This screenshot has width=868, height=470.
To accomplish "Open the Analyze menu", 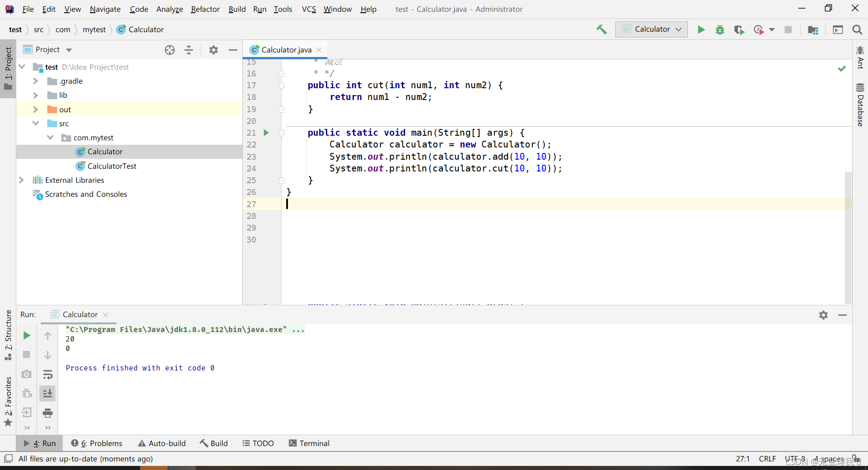I will point(170,9).
